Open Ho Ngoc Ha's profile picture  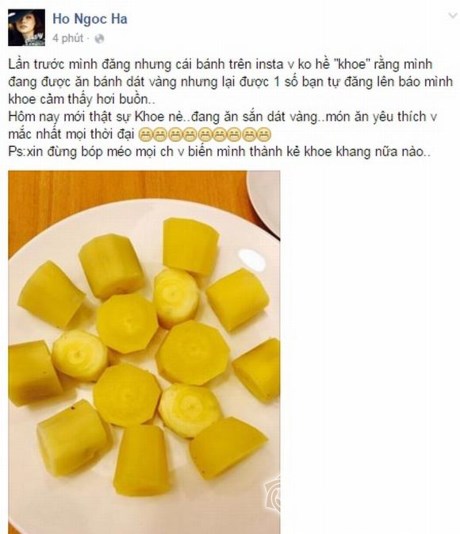(27, 28)
